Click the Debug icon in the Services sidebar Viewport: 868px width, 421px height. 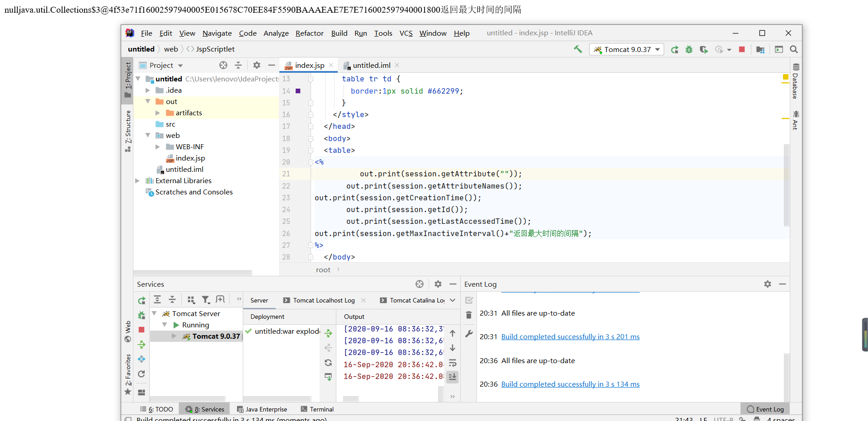(142, 315)
